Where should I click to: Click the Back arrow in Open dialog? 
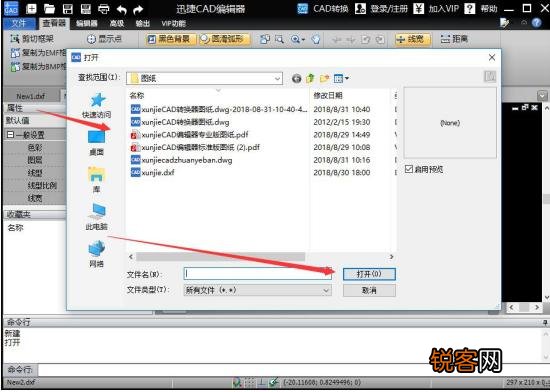(296, 79)
